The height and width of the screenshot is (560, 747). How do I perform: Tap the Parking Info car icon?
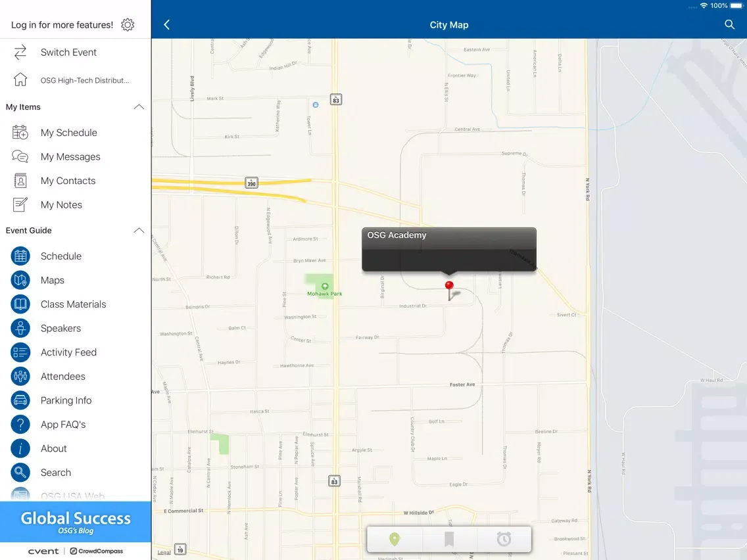[x=20, y=400]
